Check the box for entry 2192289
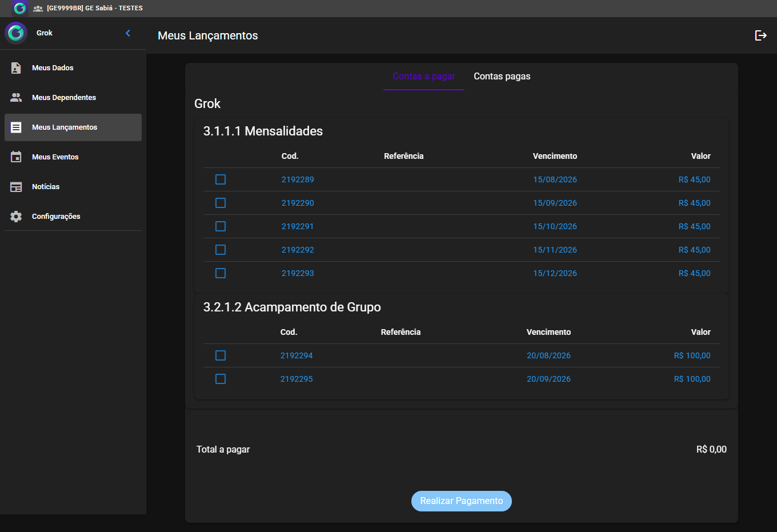777x532 pixels. [221, 179]
